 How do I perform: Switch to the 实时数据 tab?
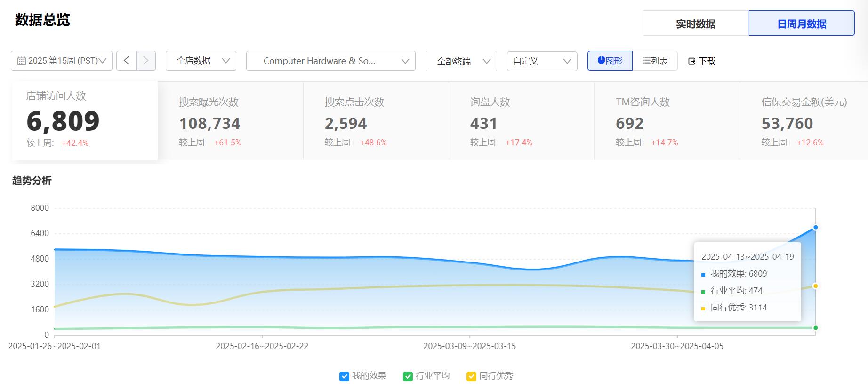tap(695, 24)
